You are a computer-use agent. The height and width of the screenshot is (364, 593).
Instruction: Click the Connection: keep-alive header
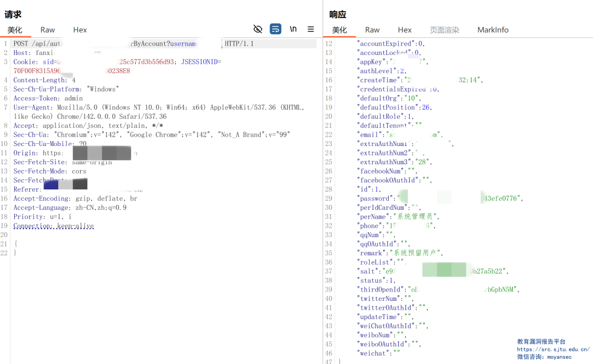[53, 226]
